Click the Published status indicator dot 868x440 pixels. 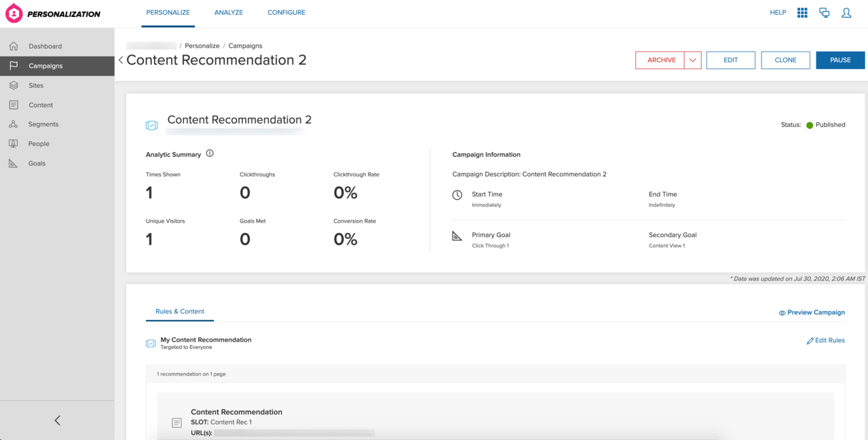808,124
